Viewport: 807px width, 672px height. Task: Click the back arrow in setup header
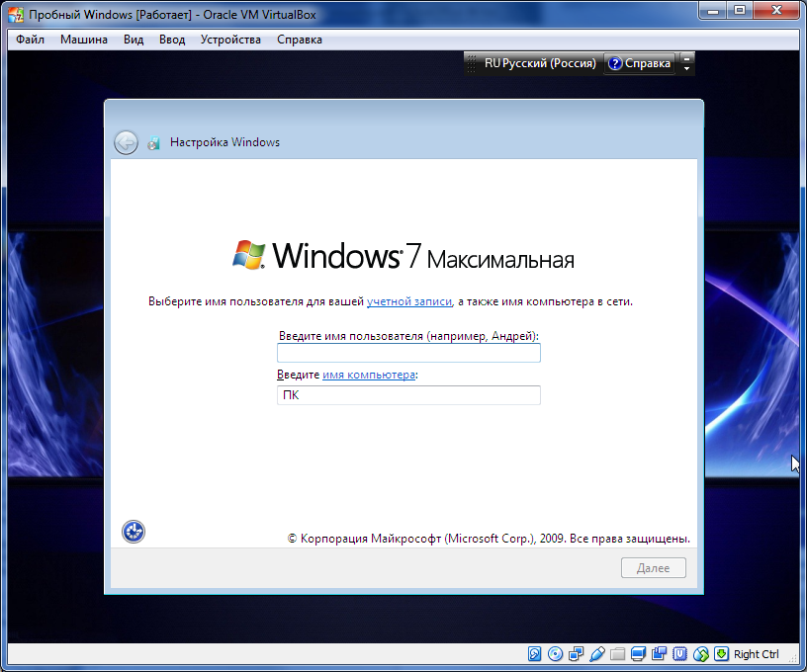[x=126, y=142]
